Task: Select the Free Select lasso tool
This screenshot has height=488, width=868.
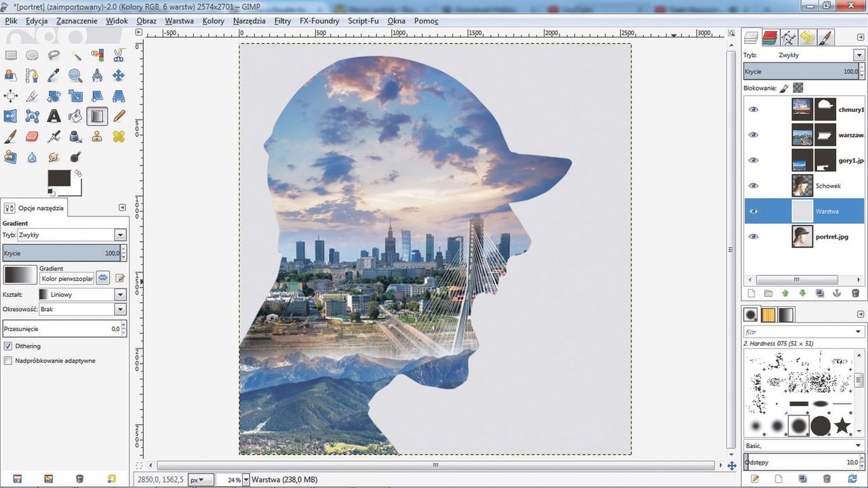Action: [54, 56]
